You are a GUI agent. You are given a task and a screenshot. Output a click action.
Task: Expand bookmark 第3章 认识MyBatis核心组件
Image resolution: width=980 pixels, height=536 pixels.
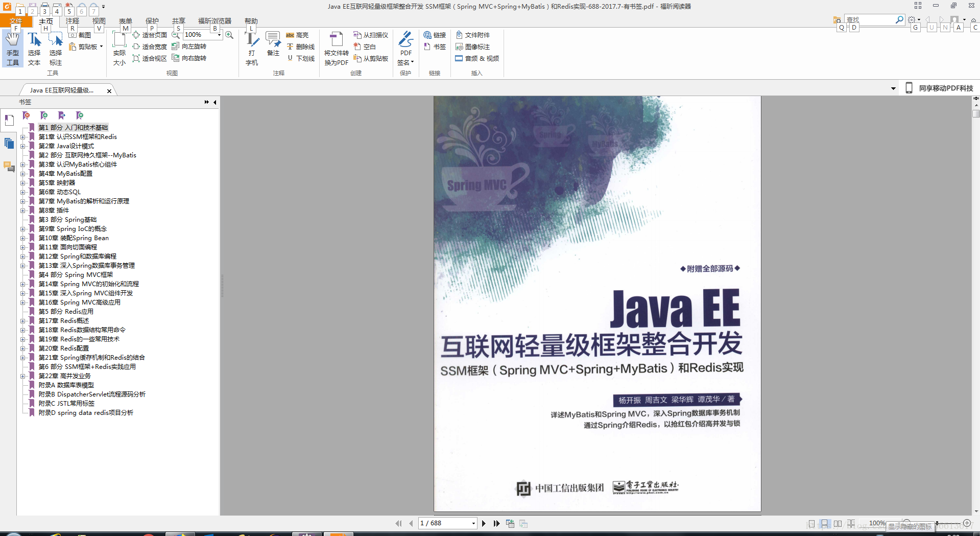click(x=22, y=165)
